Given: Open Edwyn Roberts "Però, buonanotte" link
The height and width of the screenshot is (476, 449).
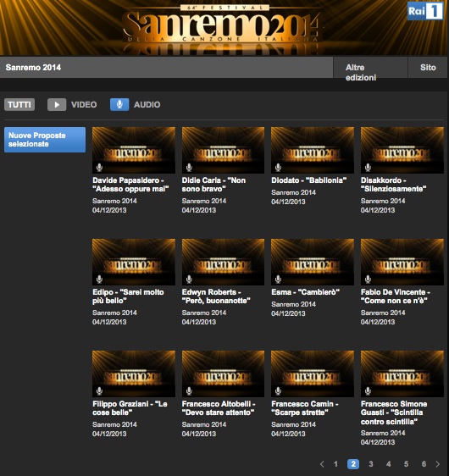Looking at the screenshot, I should (x=216, y=296).
